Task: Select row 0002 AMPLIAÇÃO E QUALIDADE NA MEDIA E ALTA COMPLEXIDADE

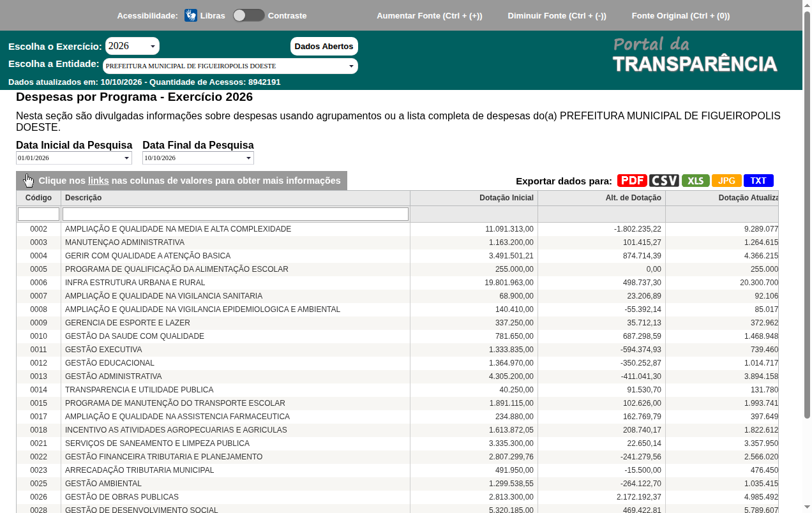Action: 397,229
